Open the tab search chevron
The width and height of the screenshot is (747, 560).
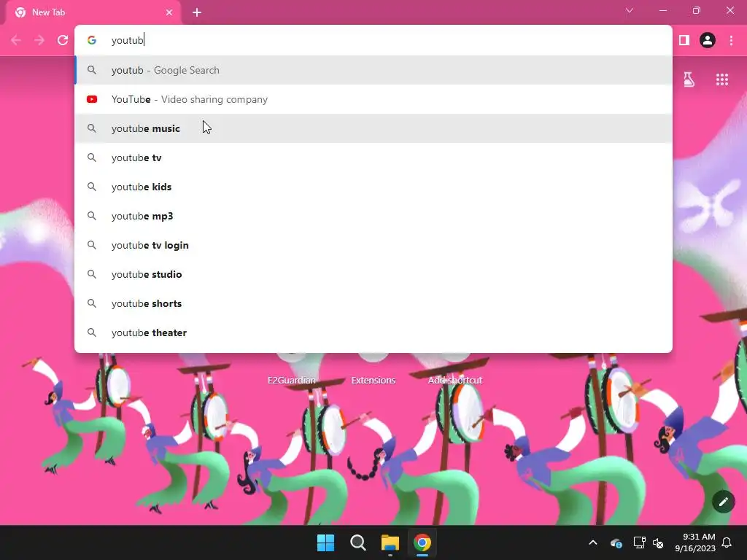pos(630,10)
